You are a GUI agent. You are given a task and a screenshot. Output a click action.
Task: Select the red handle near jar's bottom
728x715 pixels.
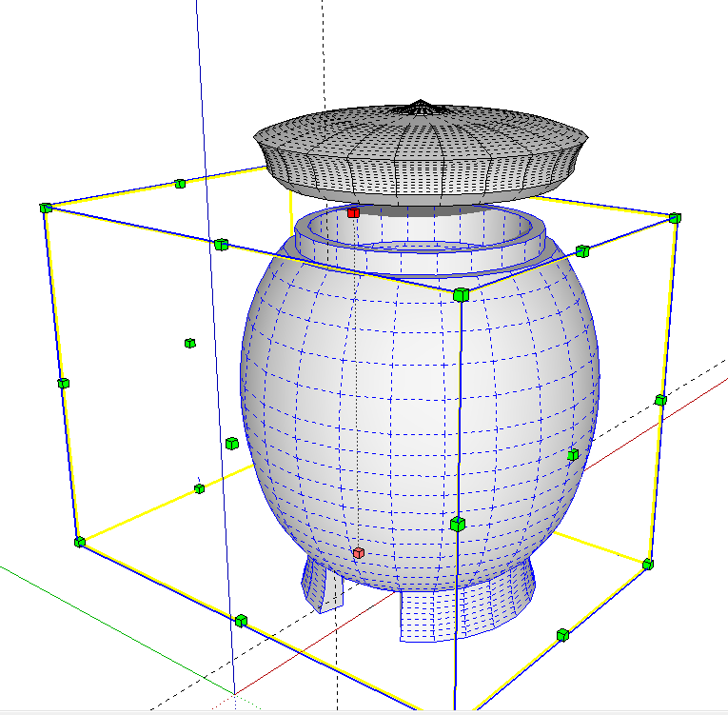358,552
